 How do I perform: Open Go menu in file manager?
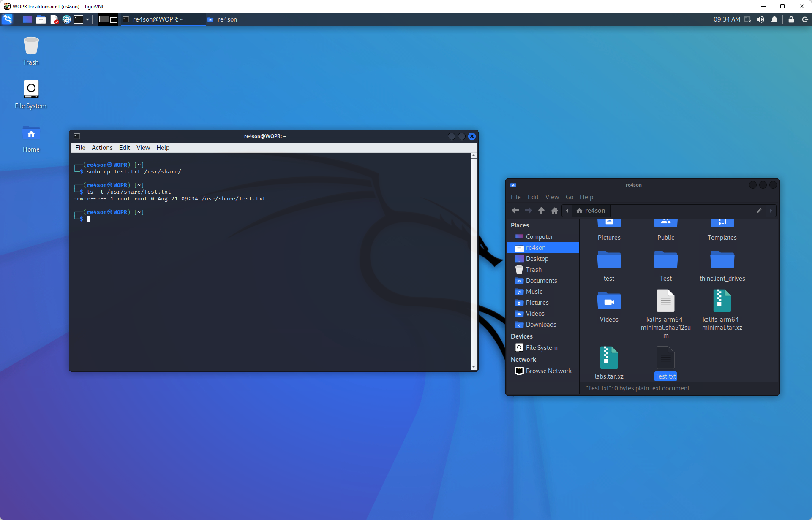pyautogui.click(x=569, y=197)
